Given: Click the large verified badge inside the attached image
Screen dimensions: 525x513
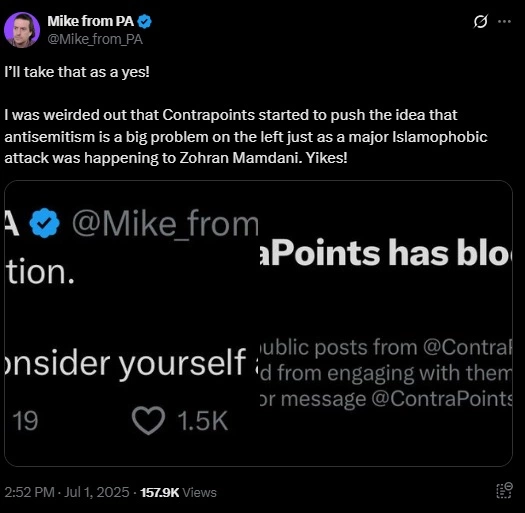Looking at the screenshot, I should click(x=45, y=223).
